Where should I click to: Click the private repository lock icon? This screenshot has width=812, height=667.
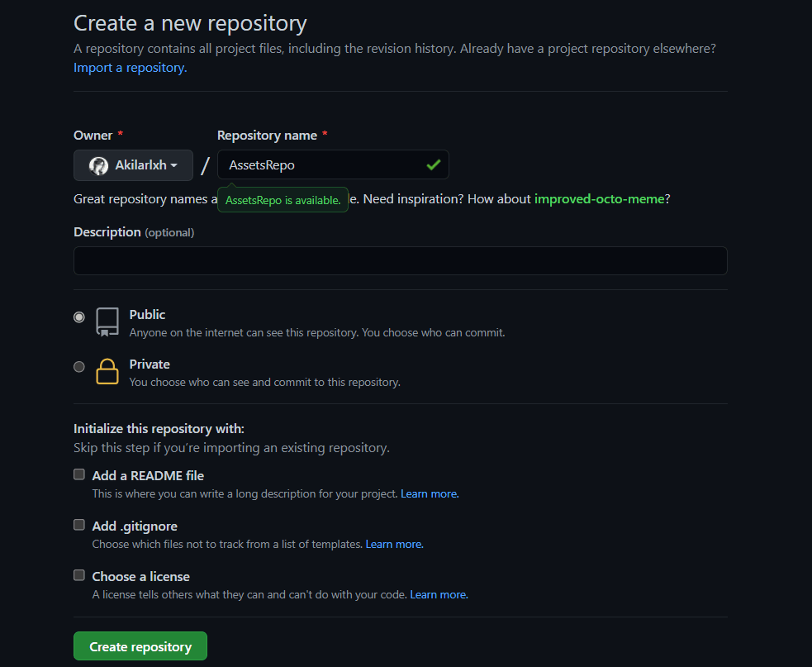(x=107, y=372)
